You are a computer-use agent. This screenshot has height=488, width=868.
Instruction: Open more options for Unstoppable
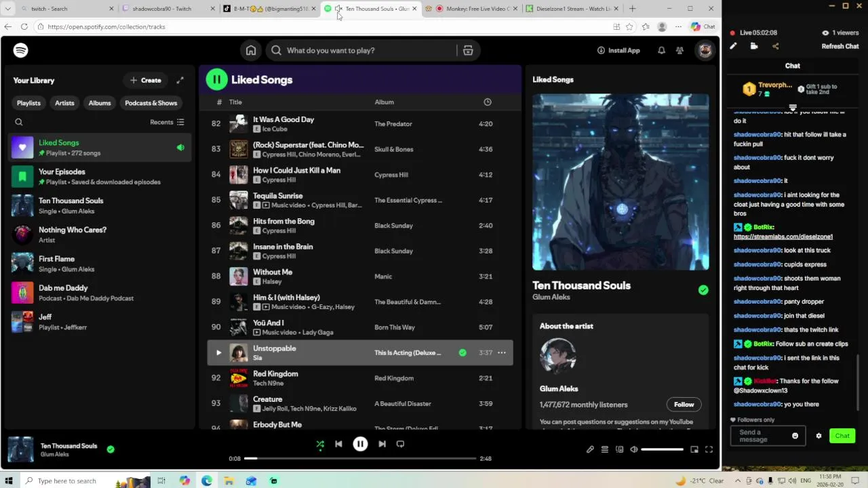[x=502, y=352]
